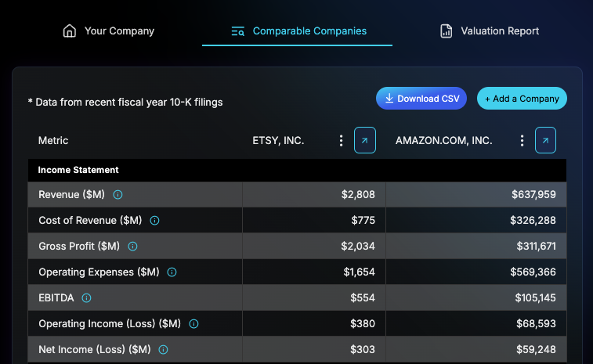Show info tooltip for Revenue ($M)

pyautogui.click(x=118, y=195)
